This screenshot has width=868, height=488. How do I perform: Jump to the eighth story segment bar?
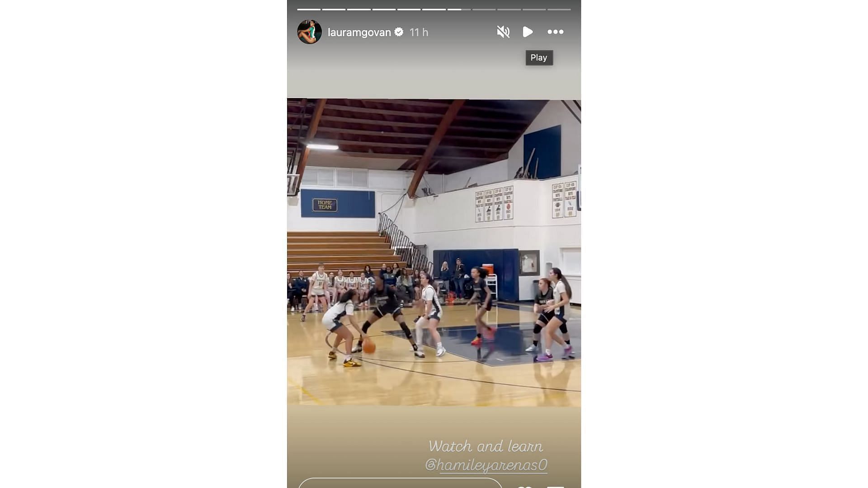(484, 9)
